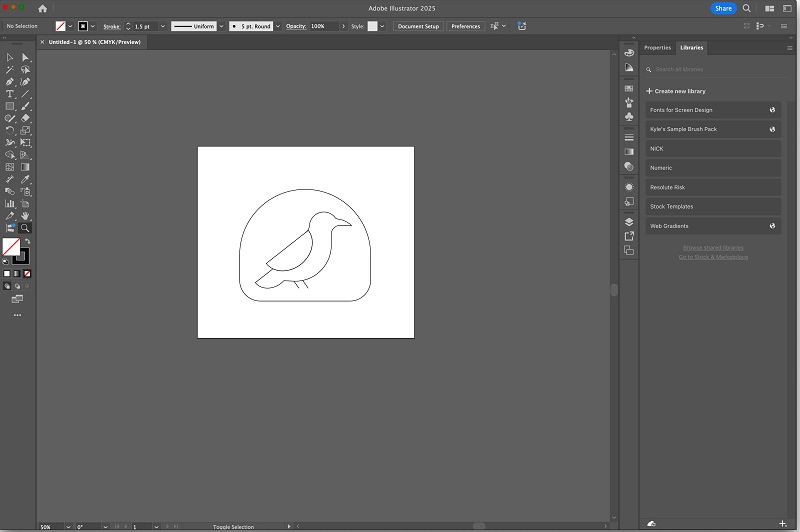The height and width of the screenshot is (532, 800).
Task: Switch to the Properties tab
Action: pos(657,47)
